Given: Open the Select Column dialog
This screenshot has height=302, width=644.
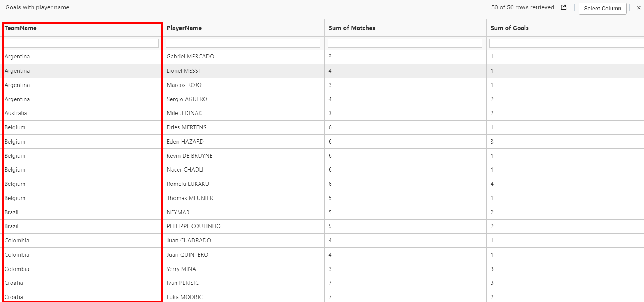Looking at the screenshot, I should tap(602, 8).
